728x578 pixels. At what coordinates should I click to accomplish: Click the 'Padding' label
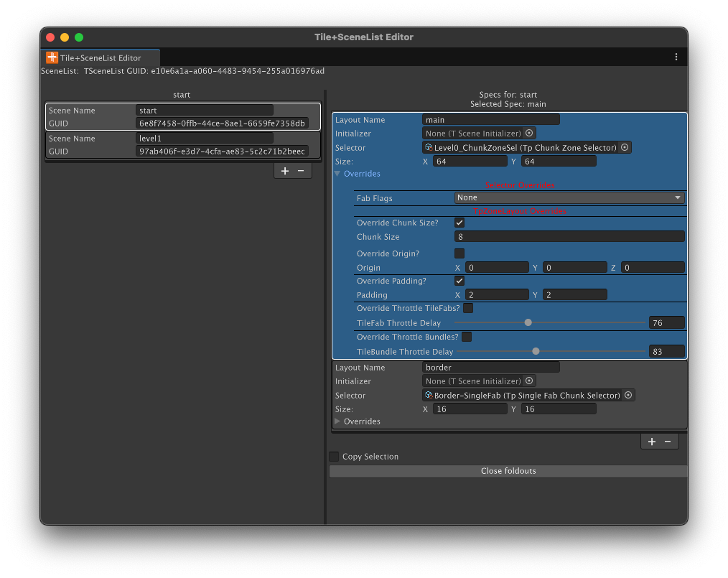[372, 295]
